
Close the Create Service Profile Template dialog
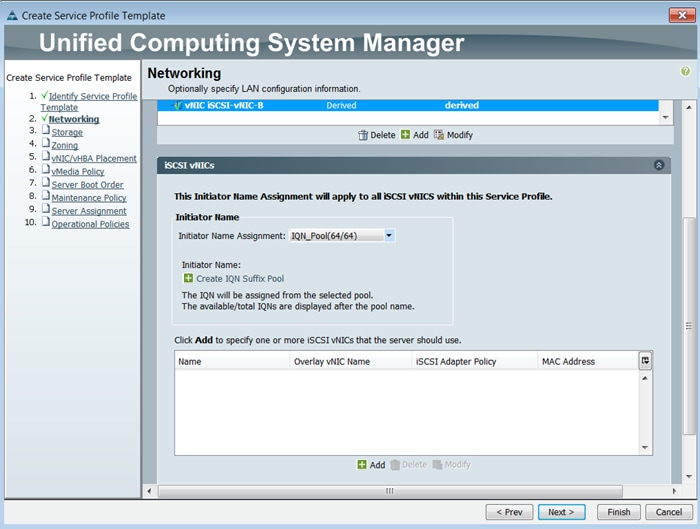[x=682, y=15]
